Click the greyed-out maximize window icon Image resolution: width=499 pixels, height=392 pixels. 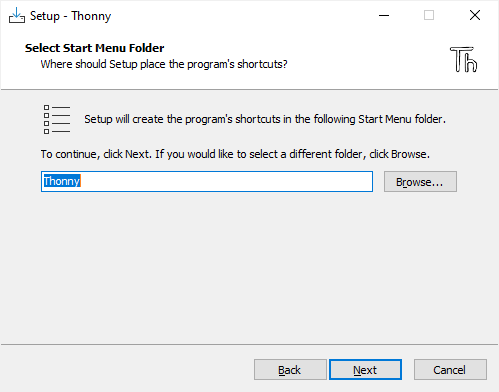(x=429, y=15)
